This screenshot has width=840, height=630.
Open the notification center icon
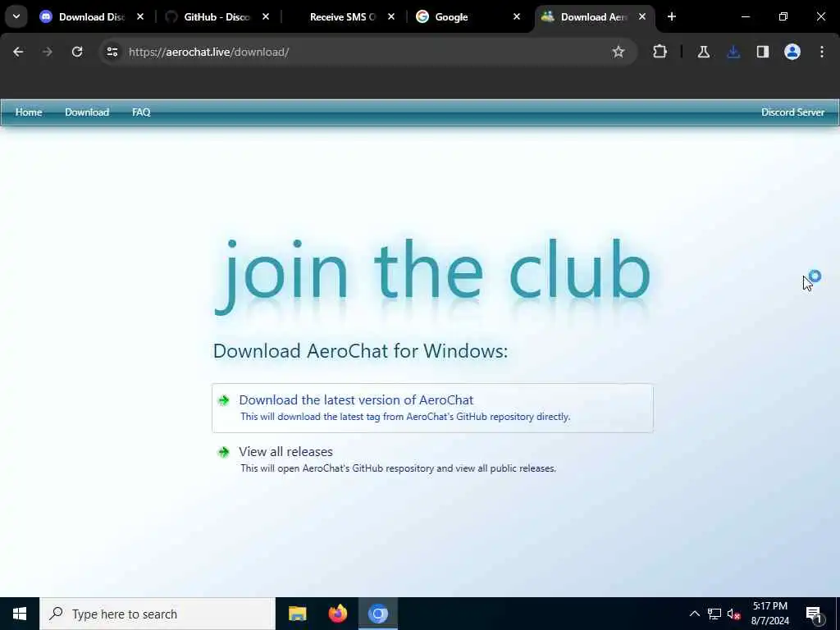click(815, 614)
